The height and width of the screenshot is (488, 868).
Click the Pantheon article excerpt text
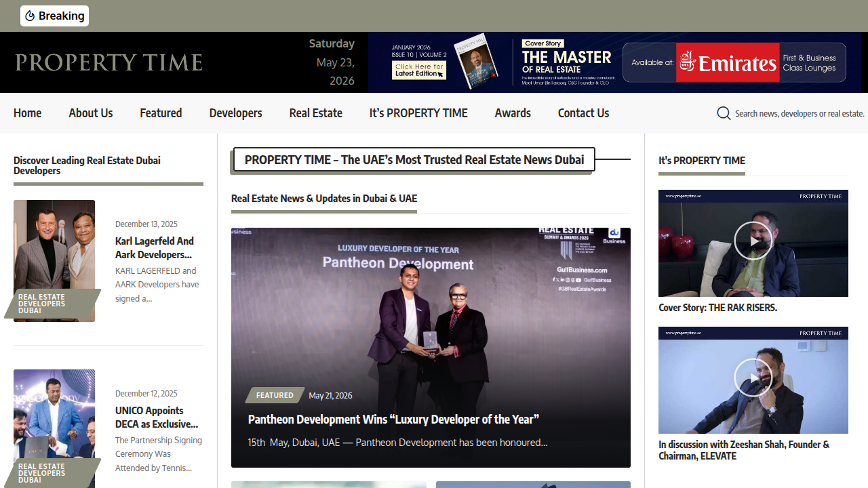[397, 443]
